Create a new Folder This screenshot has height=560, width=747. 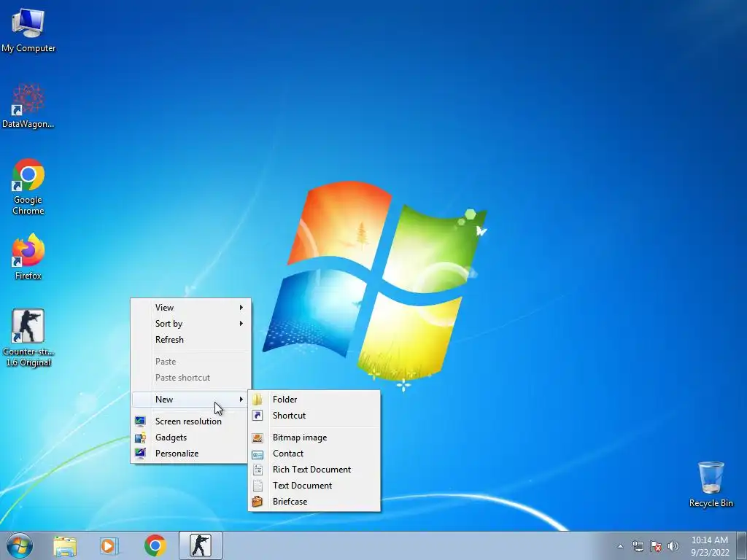(x=314, y=400)
